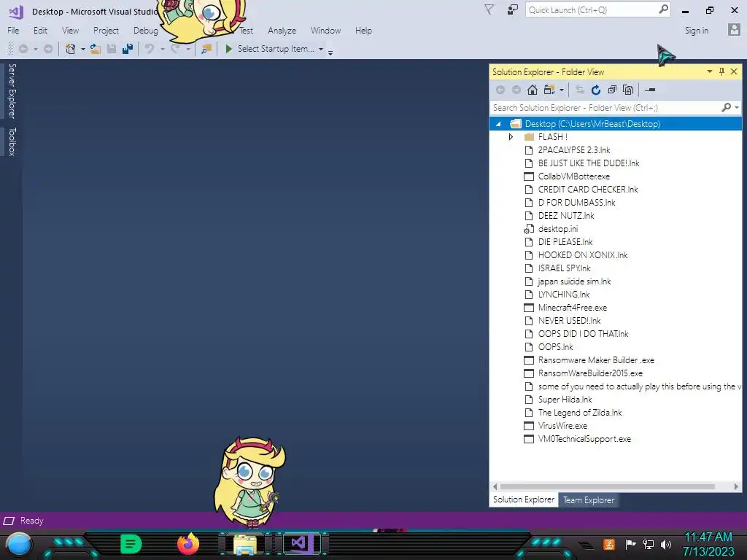The width and height of the screenshot is (747, 560).
Task: Click the Firefox taskbar icon
Action: [187, 543]
